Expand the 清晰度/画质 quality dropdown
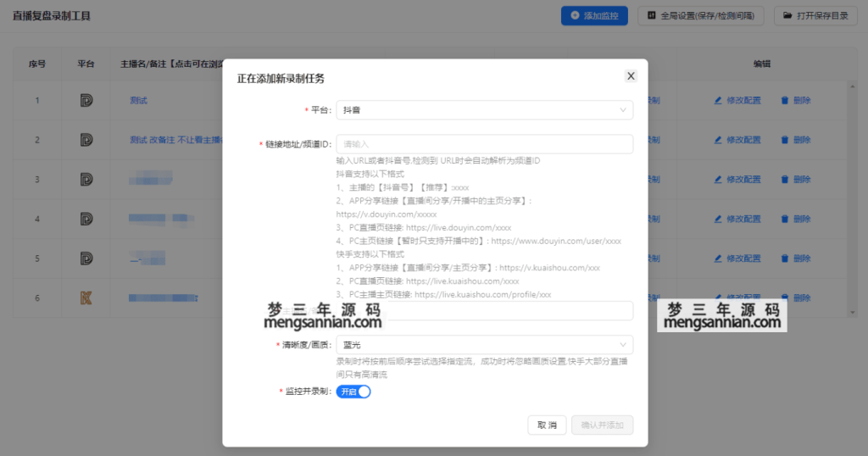This screenshot has height=456, width=868. click(484, 345)
